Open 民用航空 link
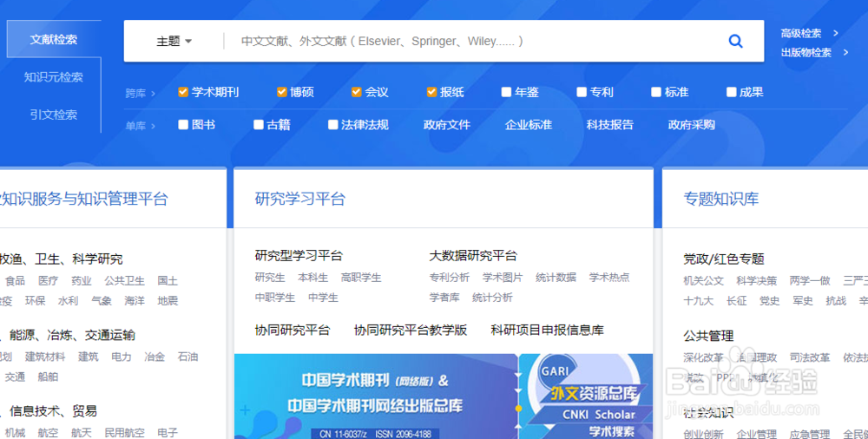The width and height of the screenshot is (868, 439). coord(124,432)
